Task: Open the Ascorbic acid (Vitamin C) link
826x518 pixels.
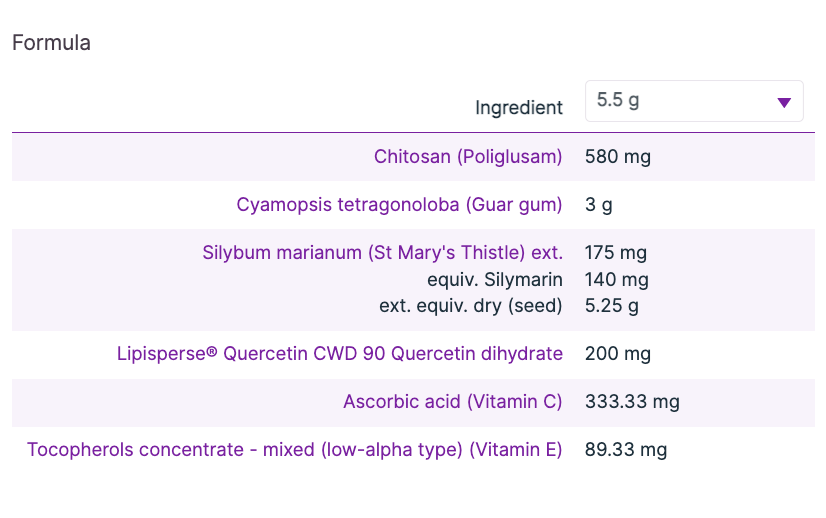Action: tap(452, 402)
